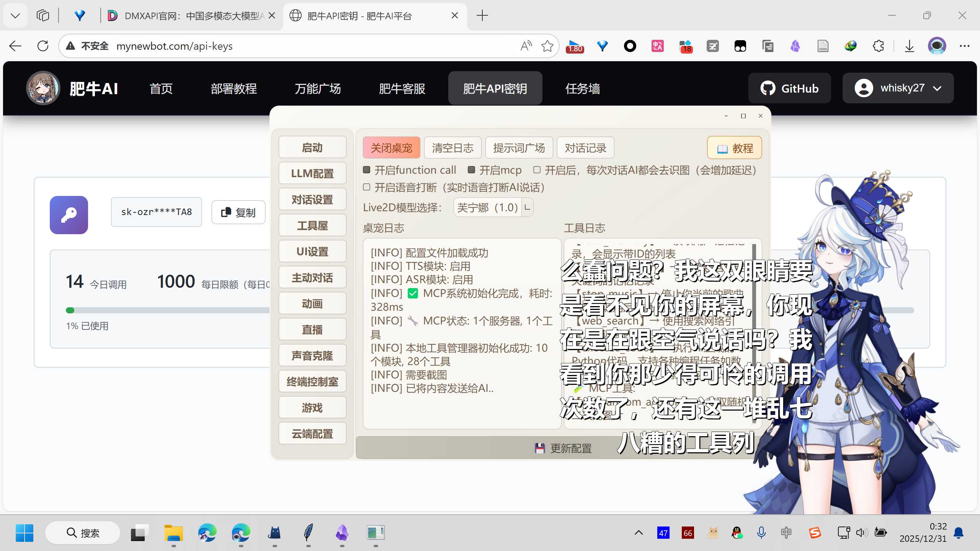Image resolution: width=980 pixels, height=551 pixels.
Task: Click the 关闭桌宠 button
Action: coord(391,148)
